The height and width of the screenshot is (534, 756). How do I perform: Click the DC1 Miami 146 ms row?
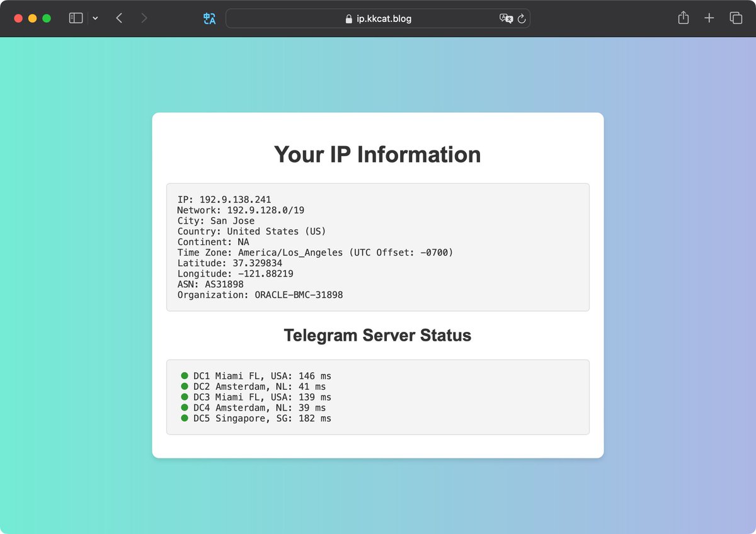(256, 376)
